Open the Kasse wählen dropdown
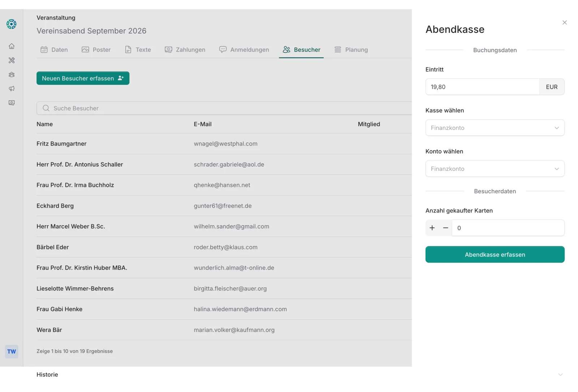Screen dimensions: 578x392 495,128
